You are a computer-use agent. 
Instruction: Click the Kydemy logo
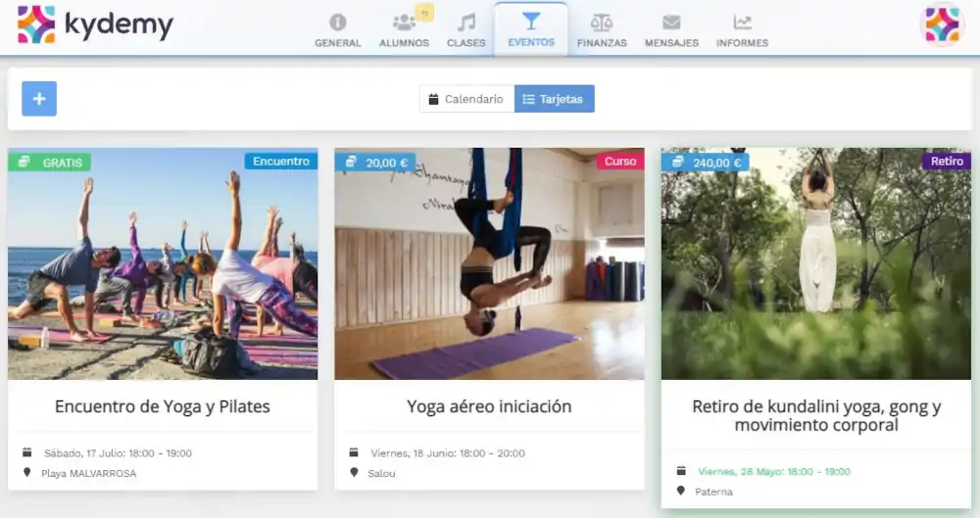(95, 25)
